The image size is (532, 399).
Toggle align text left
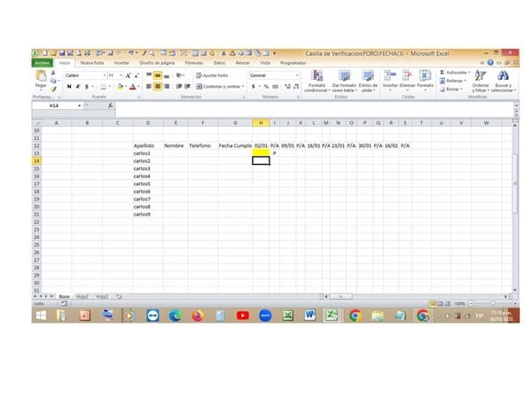149,87
